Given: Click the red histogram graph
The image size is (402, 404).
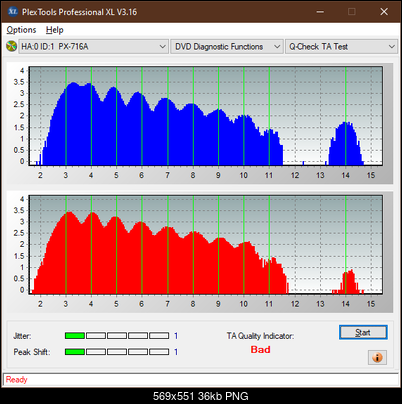Looking at the screenshot, I should pos(206,245).
